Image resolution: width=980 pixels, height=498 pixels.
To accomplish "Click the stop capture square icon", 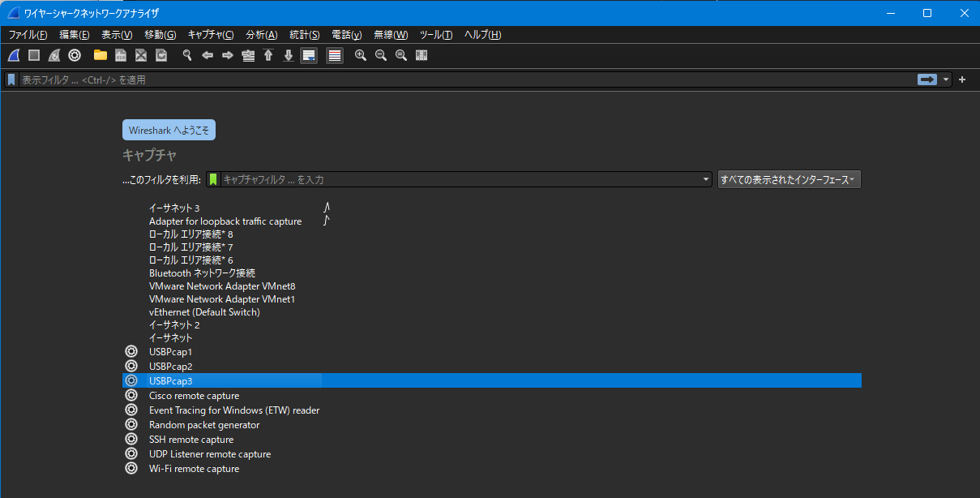I will 34,55.
